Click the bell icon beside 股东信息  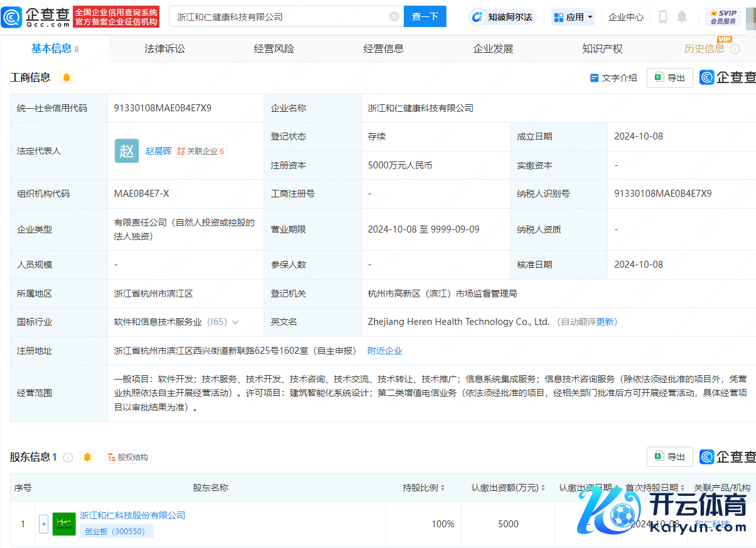click(x=87, y=457)
